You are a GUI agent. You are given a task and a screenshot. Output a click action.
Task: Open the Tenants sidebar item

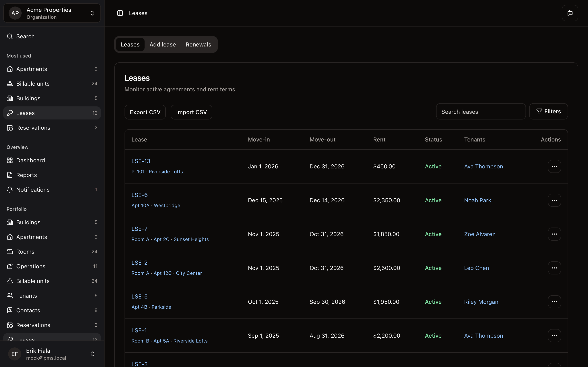[x=27, y=296]
